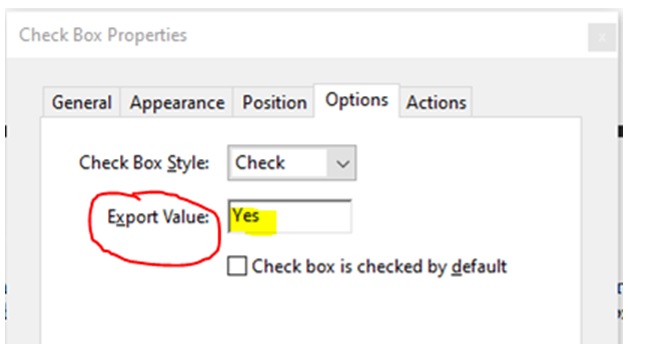Expand the chevron arrow beside Check
Screen dimensions: 648x360
(342, 164)
